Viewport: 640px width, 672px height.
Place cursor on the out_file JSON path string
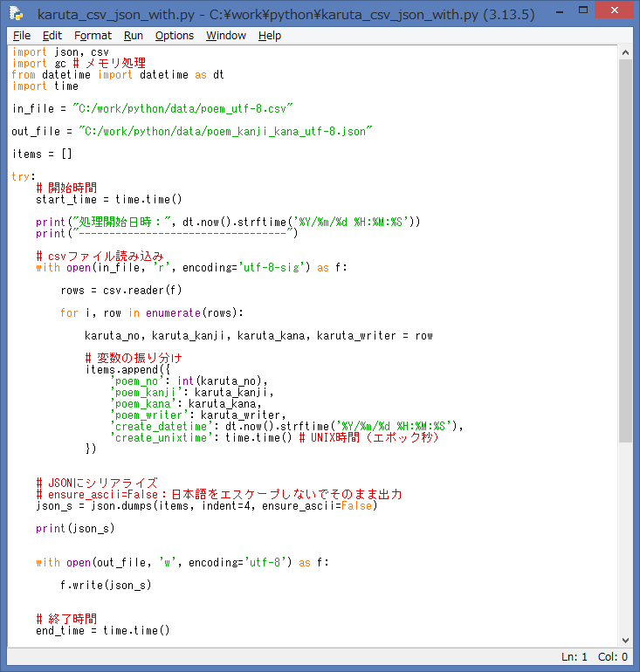coord(225,131)
